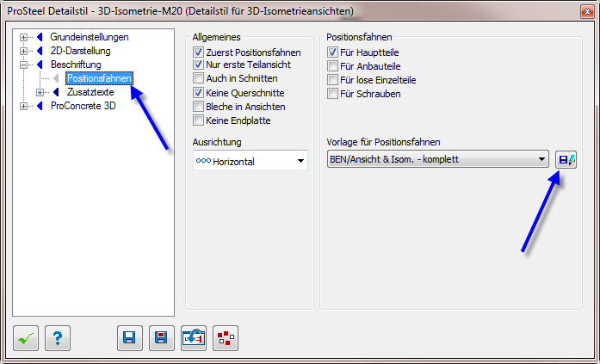600x364 pixels.
Task: Uncheck Zuerst Positionsfahnen
Action: tap(198, 52)
